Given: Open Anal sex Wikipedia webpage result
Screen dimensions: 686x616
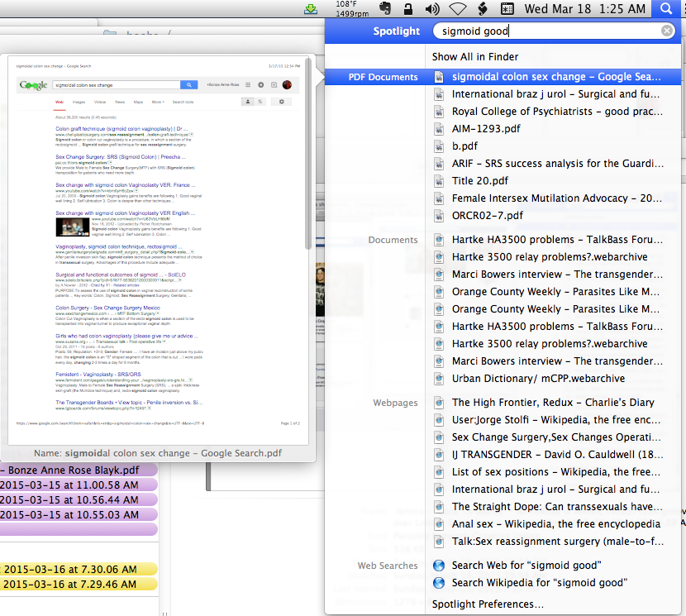Looking at the screenshot, I should (556, 524).
